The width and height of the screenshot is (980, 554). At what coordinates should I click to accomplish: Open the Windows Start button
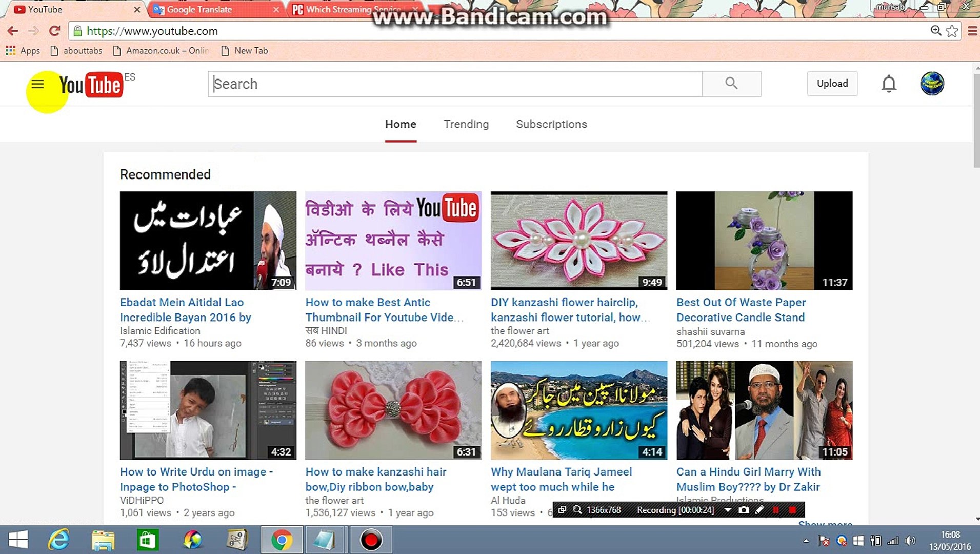point(18,540)
